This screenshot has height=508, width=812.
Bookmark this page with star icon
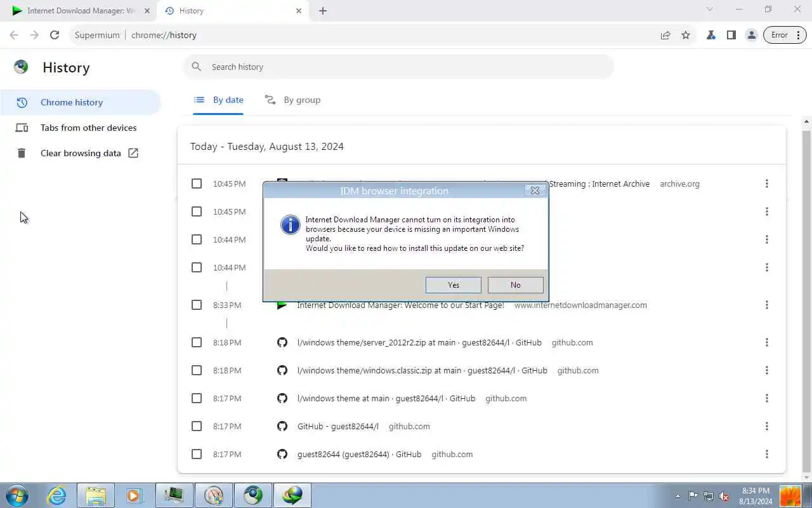[686, 35]
